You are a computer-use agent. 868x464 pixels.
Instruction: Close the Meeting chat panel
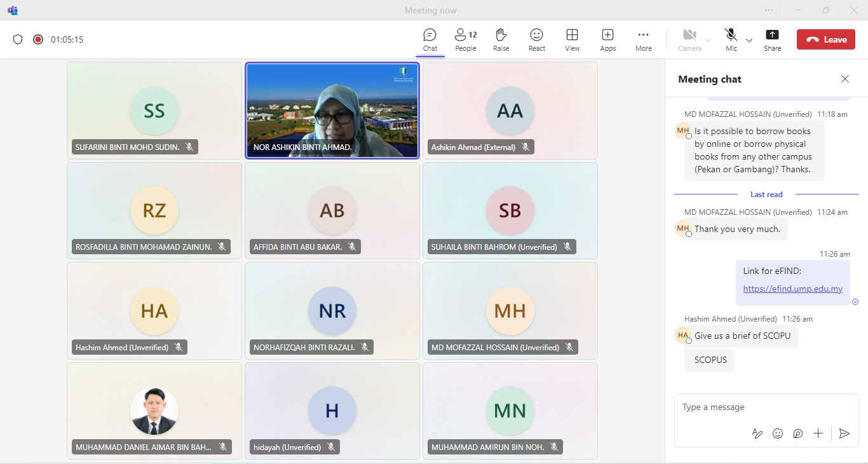click(x=845, y=79)
